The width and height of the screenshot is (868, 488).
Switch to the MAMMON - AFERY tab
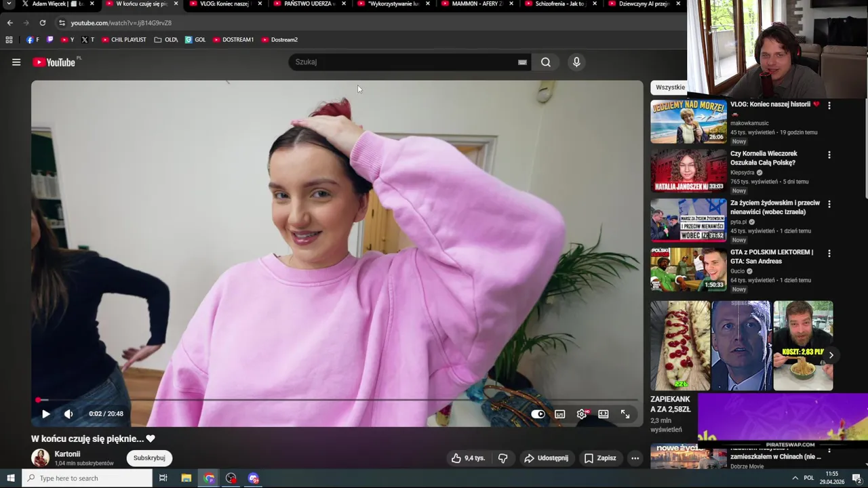pyautogui.click(x=478, y=4)
